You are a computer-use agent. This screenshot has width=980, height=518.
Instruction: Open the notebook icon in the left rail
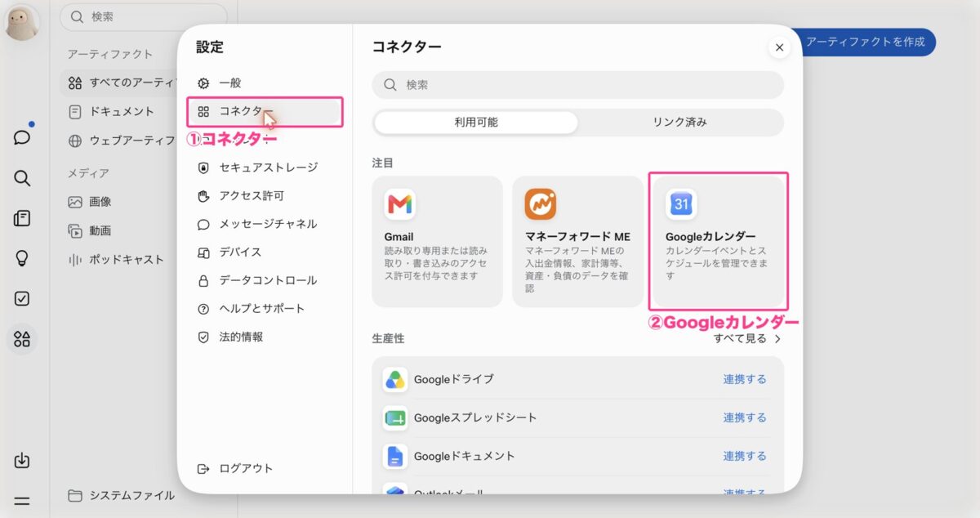(x=22, y=218)
